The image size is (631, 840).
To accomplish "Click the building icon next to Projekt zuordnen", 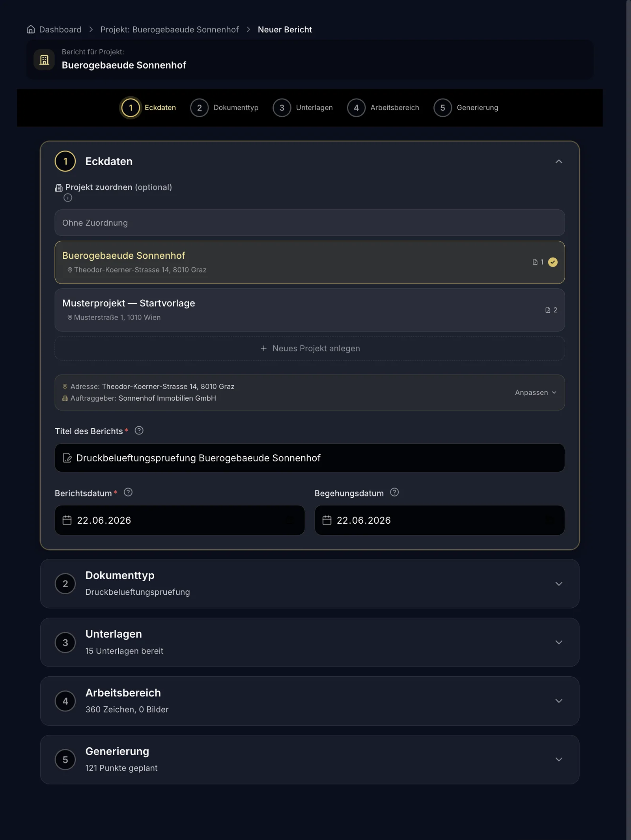I will coord(59,188).
